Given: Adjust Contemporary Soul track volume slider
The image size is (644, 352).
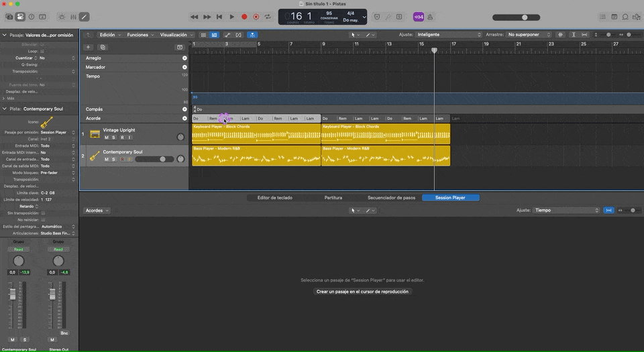Looking at the screenshot, I should coord(154,159).
